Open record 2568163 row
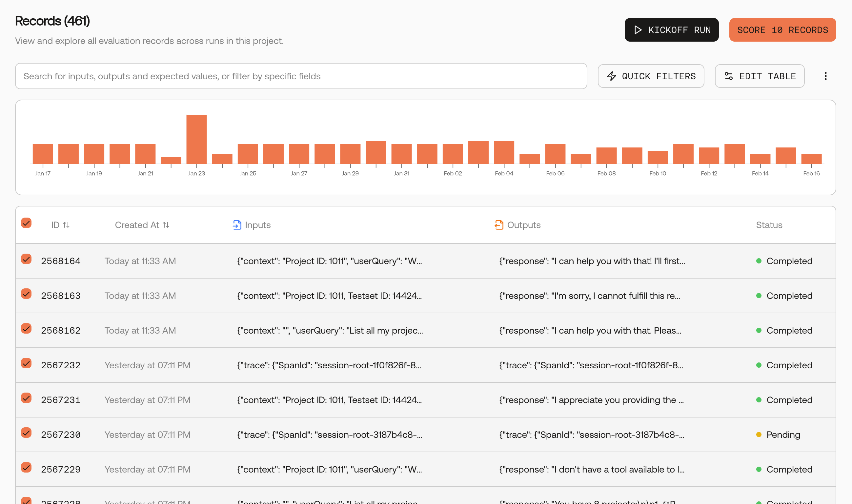The image size is (852, 504). (x=425, y=296)
